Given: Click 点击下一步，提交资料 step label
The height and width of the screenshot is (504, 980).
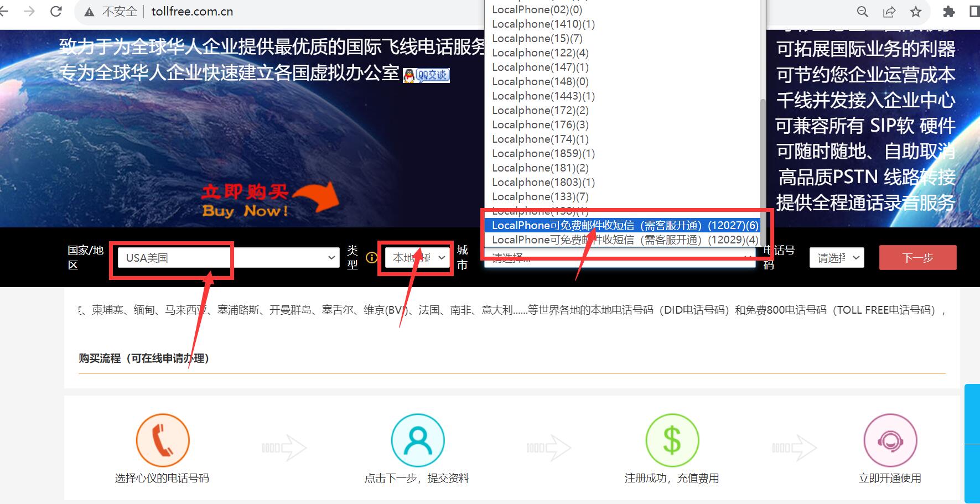Looking at the screenshot, I should tap(417, 478).
